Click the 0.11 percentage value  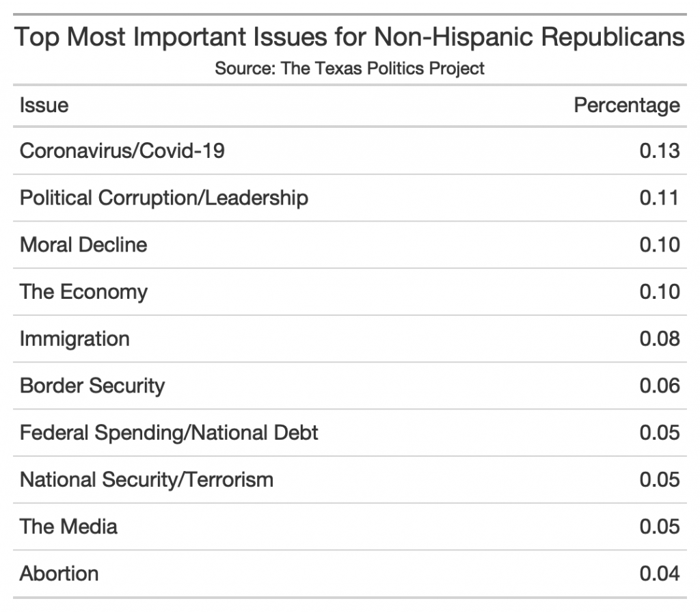(x=660, y=198)
